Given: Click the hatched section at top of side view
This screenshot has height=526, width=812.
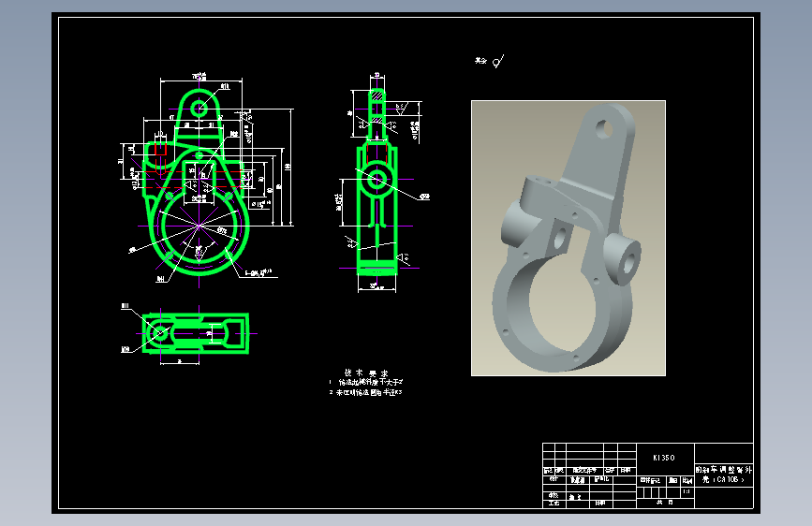Looking at the screenshot, I should click(x=377, y=96).
